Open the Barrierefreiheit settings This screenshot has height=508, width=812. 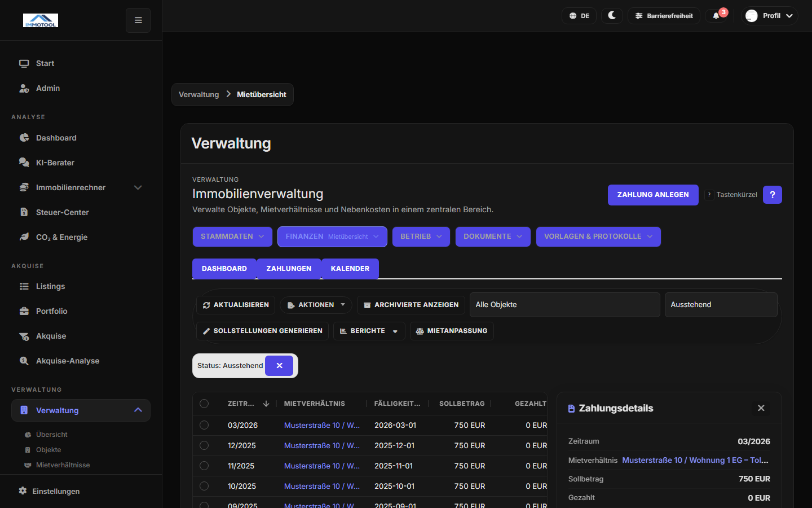tap(664, 15)
